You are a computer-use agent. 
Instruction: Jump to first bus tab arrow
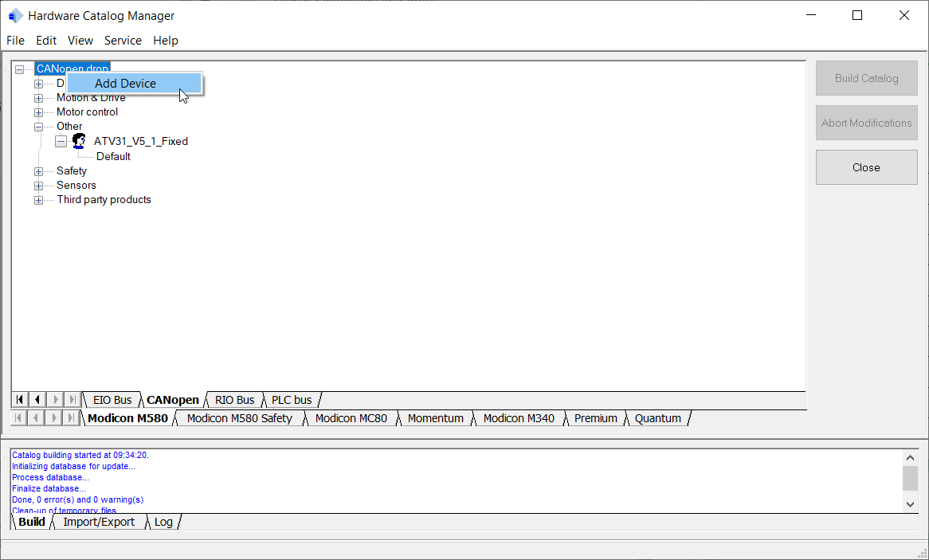(x=20, y=399)
